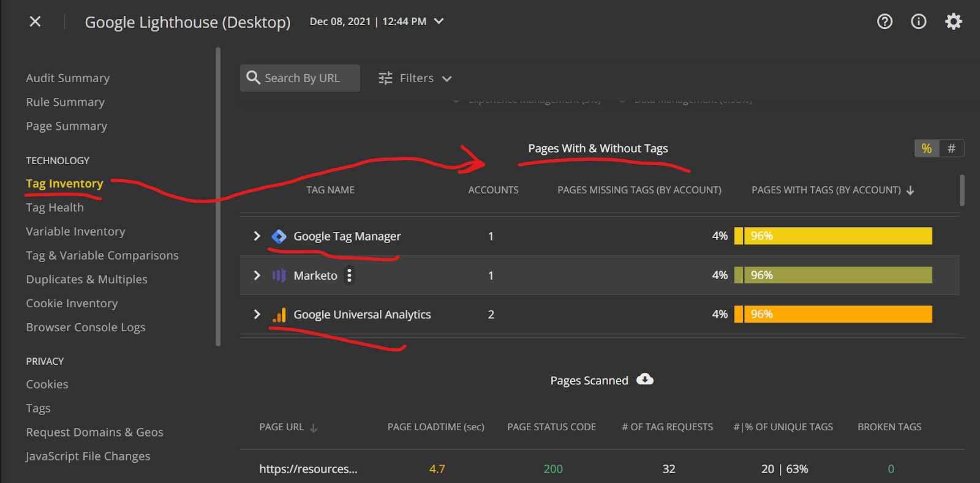
Task: Sort by PAGE STATUS CODE column header
Action: [x=551, y=427]
